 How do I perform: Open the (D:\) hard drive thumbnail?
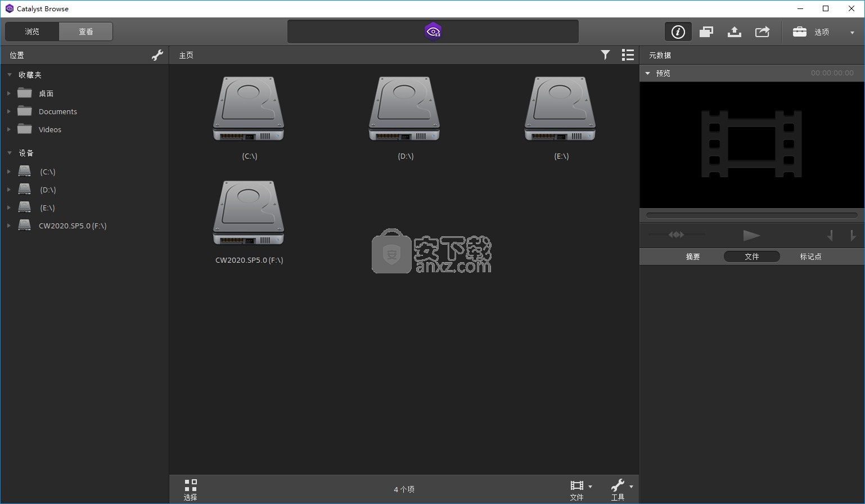404,109
